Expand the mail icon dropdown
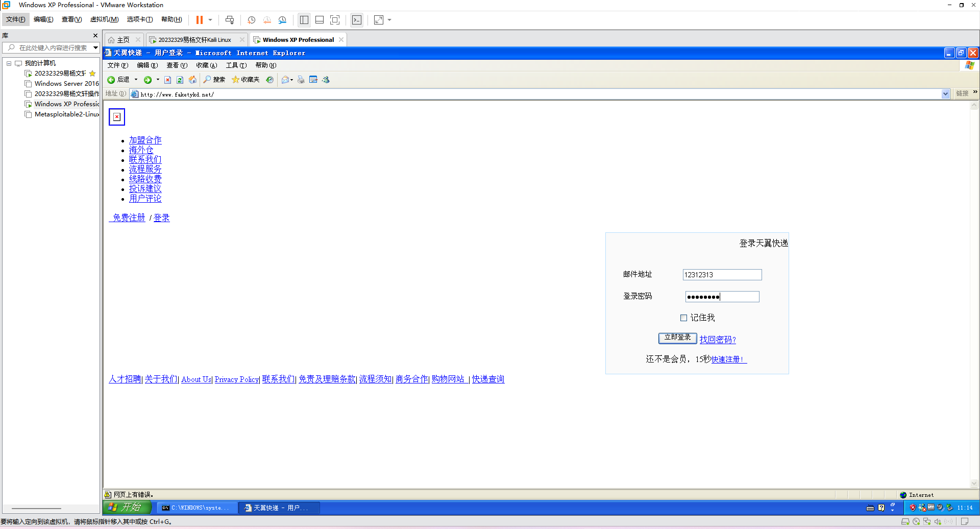Screen dimensions: 980x529 tap(292, 80)
